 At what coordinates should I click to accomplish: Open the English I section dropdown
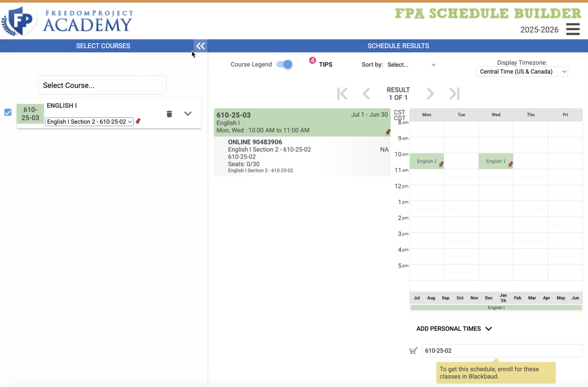click(x=89, y=122)
